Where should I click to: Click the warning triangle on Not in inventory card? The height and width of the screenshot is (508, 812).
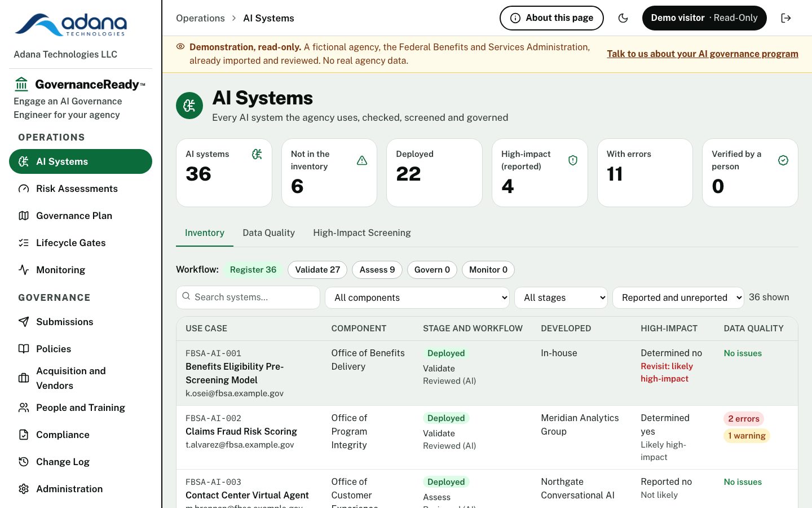pyautogui.click(x=362, y=160)
